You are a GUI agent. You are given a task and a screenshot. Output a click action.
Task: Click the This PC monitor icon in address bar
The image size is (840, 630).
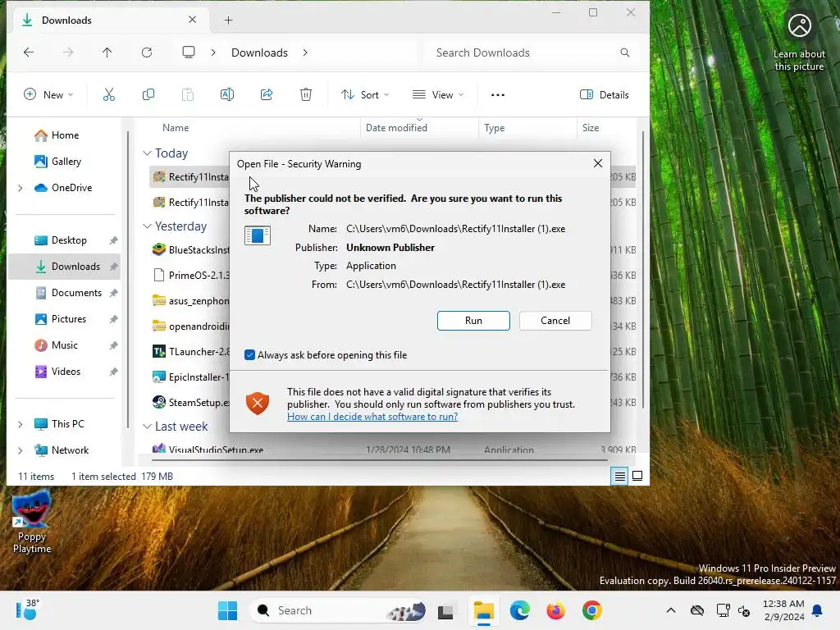tap(189, 52)
